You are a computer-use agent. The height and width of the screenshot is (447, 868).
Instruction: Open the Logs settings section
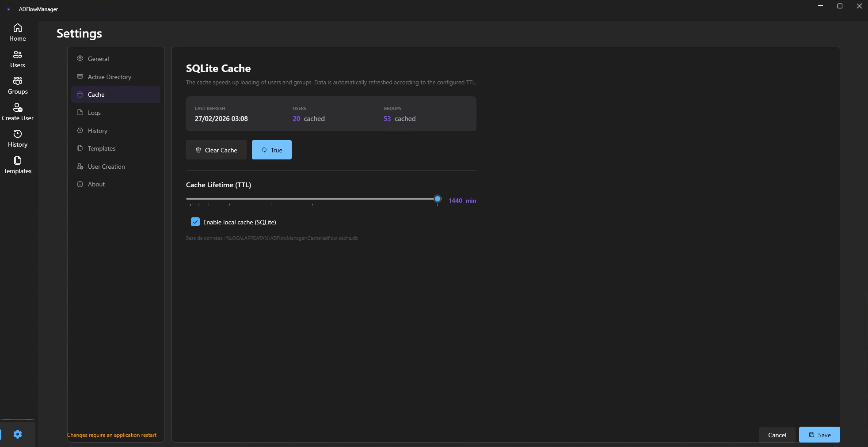[x=94, y=113]
